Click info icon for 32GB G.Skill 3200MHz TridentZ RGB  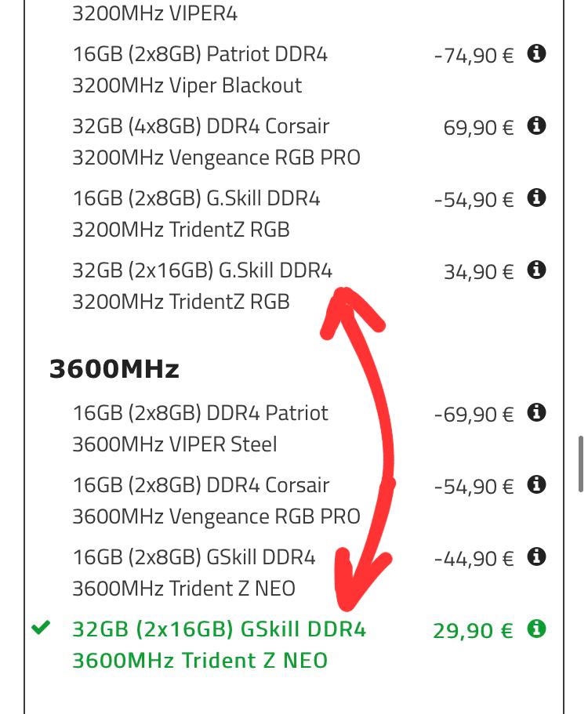[536, 270]
